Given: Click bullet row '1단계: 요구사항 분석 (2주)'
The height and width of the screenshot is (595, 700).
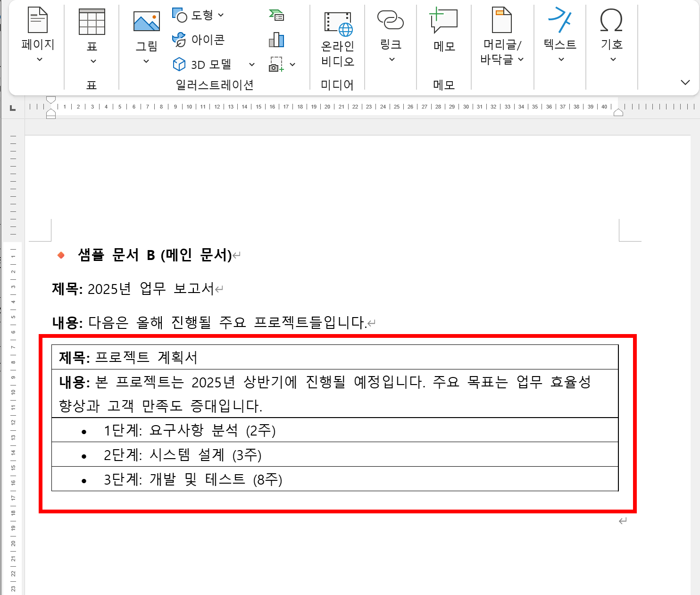Looking at the screenshot, I should pyautogui.click(x=334, y=430).
